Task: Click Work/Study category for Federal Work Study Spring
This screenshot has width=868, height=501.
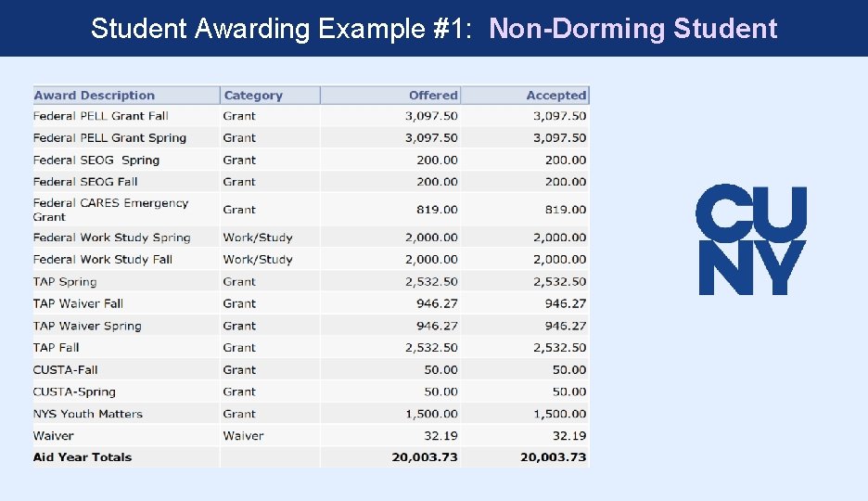Action: pos(258,238)
